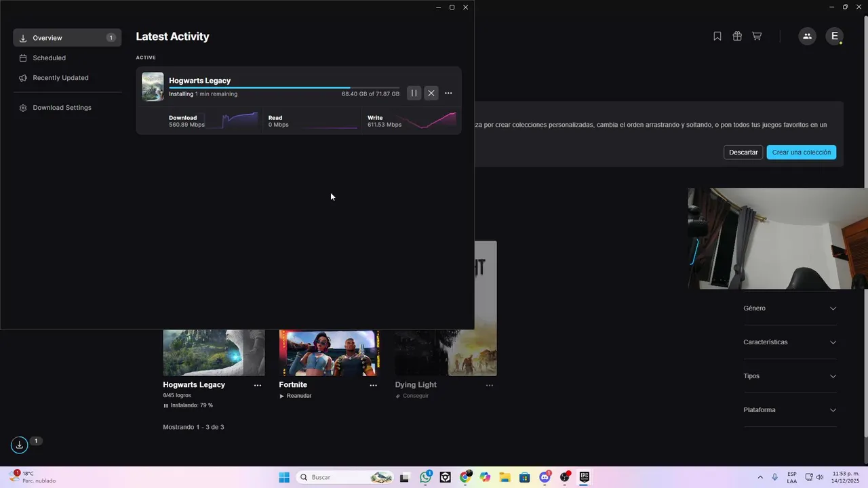Click the Mostrando 1 - 3 de 3 text
The image size is (868, 488).
coord(193,428)
